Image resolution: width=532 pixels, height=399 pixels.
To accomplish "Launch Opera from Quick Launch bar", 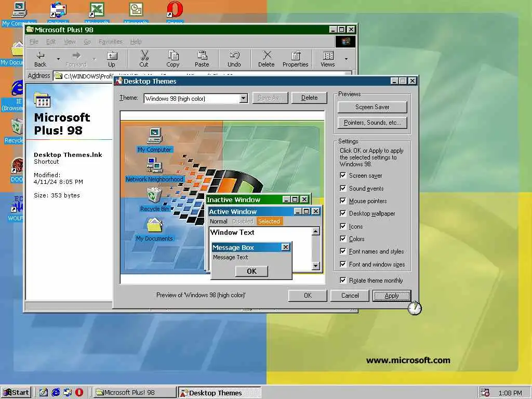I will pyautogui.click(x=79, y=392).
